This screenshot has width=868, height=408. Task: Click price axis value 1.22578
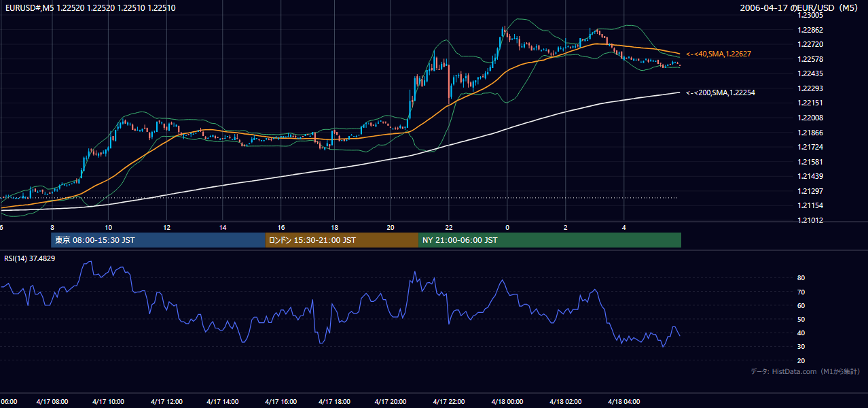(x=810, y=59)
